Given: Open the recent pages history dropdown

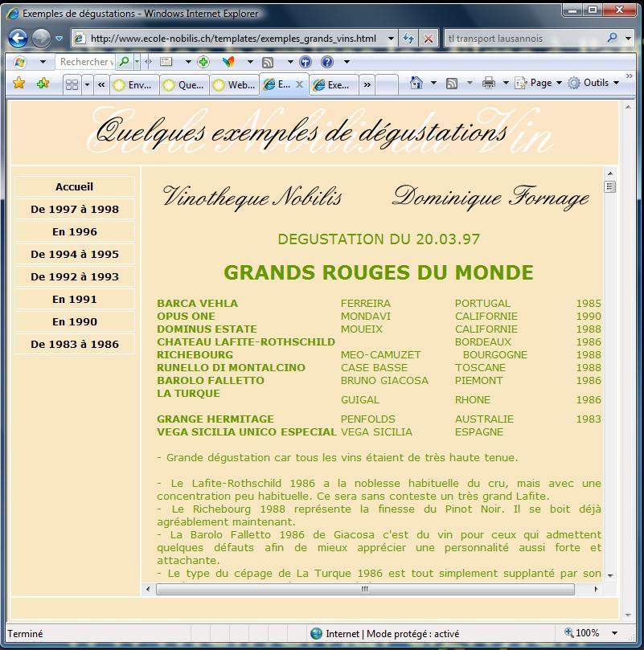Looking at the screenshot, I should 59,39.
